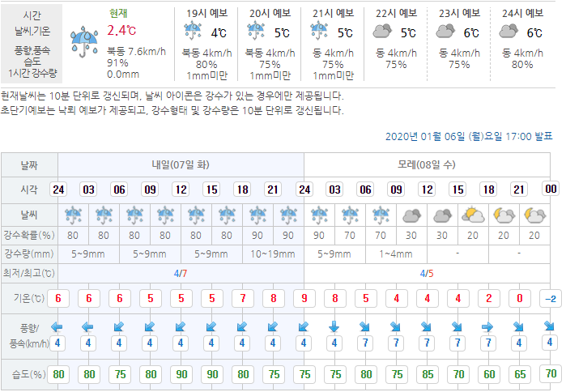Click the 현재 temperature 2.4℃ reading
Viewport: 566px width, 392px height.
point(121,32)
